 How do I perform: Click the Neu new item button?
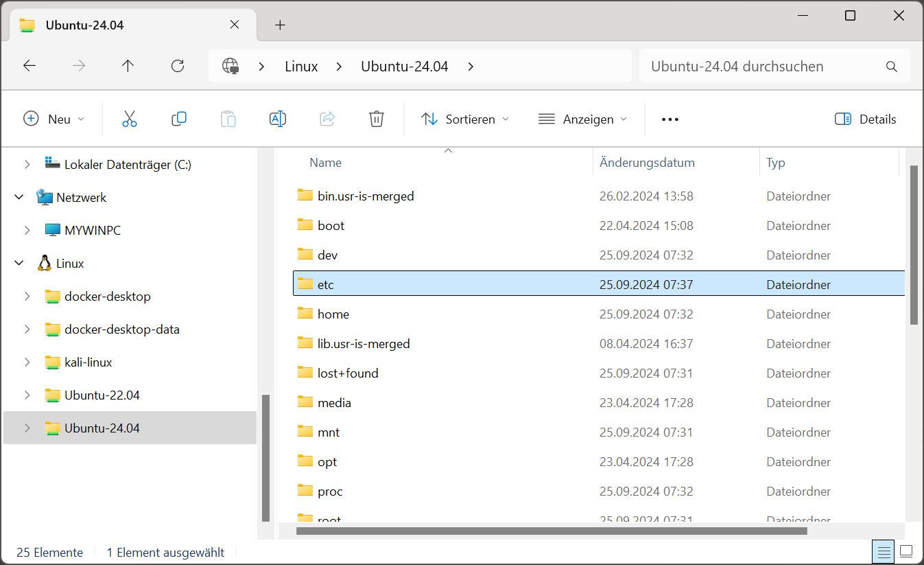54,119
